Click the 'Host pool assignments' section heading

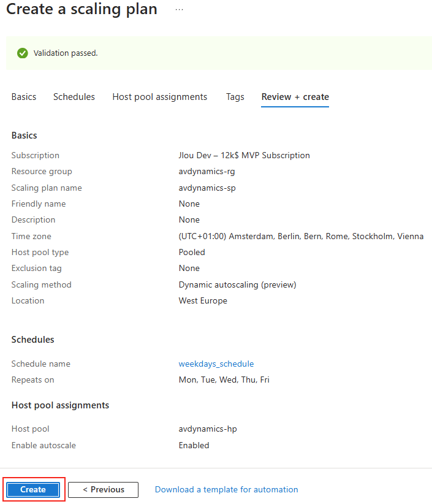point(61,405)
